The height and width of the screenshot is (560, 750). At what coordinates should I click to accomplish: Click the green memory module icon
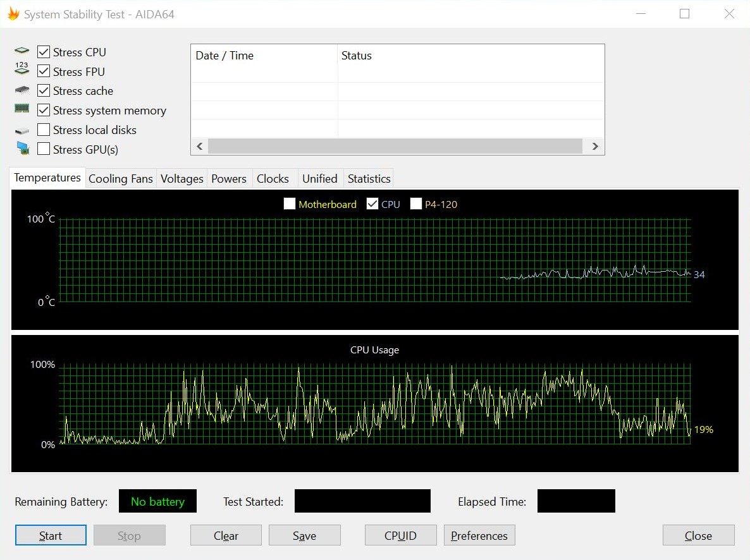tap(22, 109)
